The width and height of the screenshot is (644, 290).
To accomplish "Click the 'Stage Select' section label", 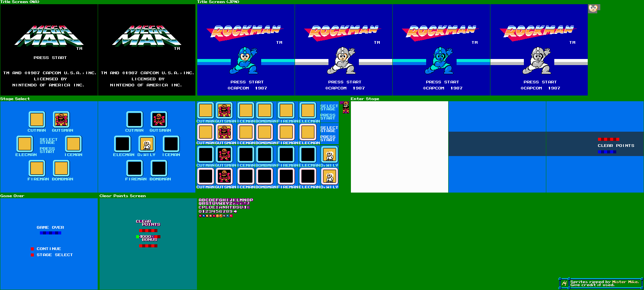I will pyautogui.click(x=15, y=99).
